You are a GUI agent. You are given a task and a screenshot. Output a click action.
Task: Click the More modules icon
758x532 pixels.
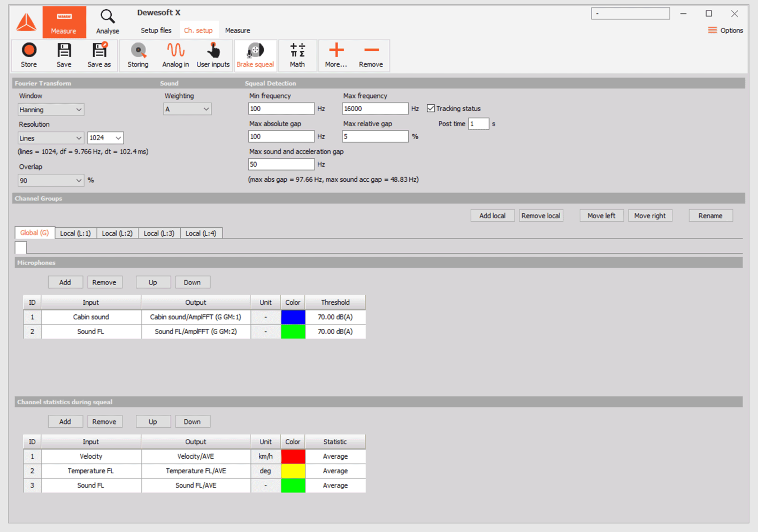tap(336, 55)
